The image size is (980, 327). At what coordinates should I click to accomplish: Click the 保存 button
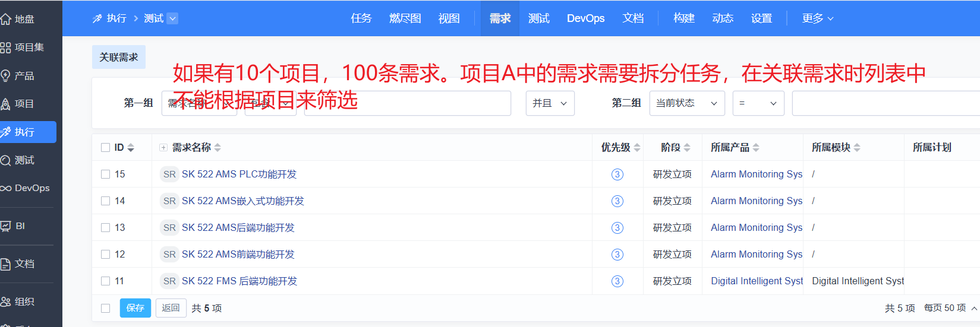click(x=136, y=308)
